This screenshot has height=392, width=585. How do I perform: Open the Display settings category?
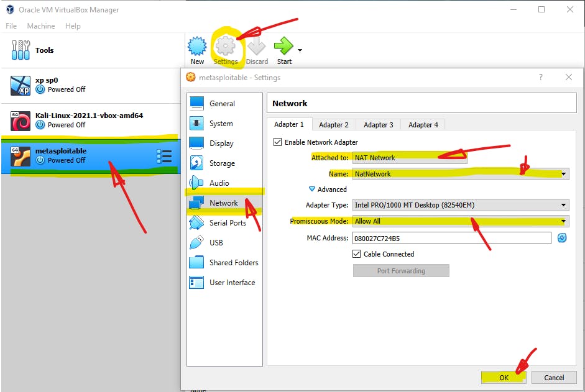[x=224, y=144]
